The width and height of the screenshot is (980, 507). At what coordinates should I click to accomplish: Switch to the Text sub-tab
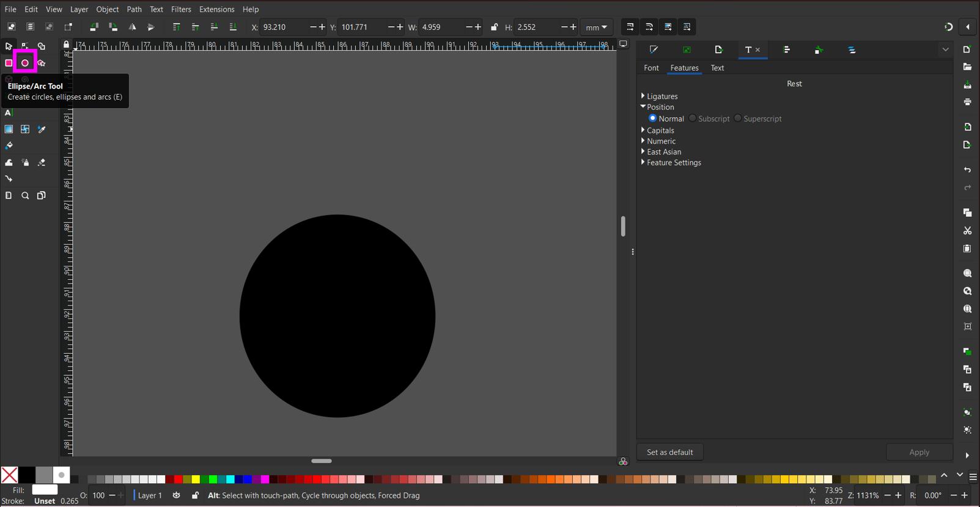[717, 68]
